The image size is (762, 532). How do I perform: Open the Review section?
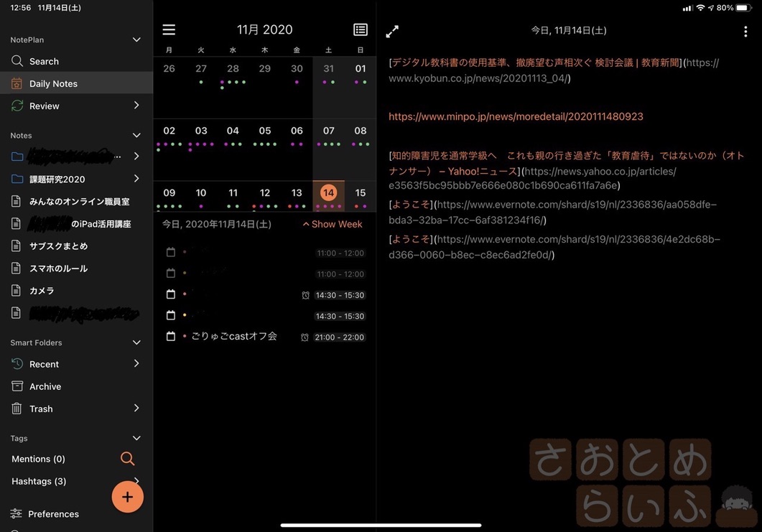click(76, 106)
